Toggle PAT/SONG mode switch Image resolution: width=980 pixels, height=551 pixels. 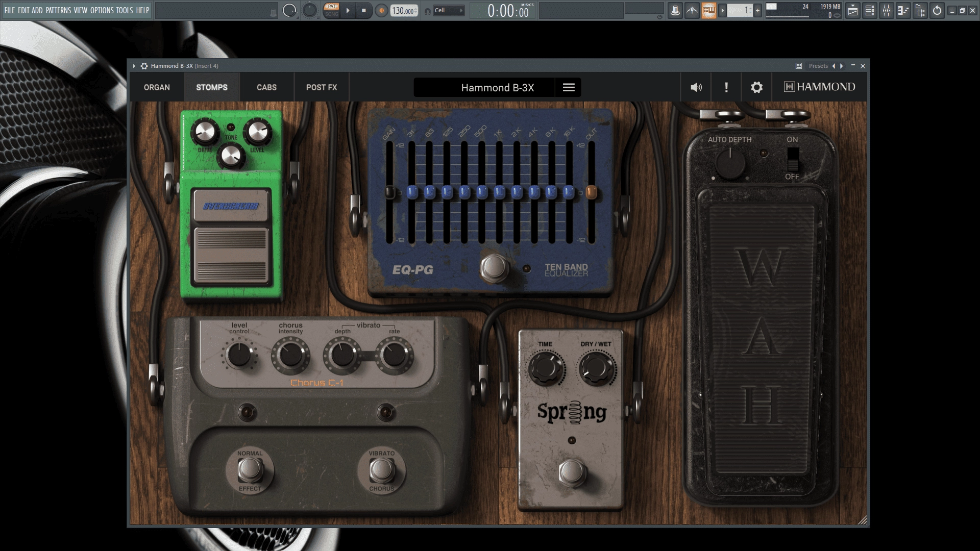[332, 10]
